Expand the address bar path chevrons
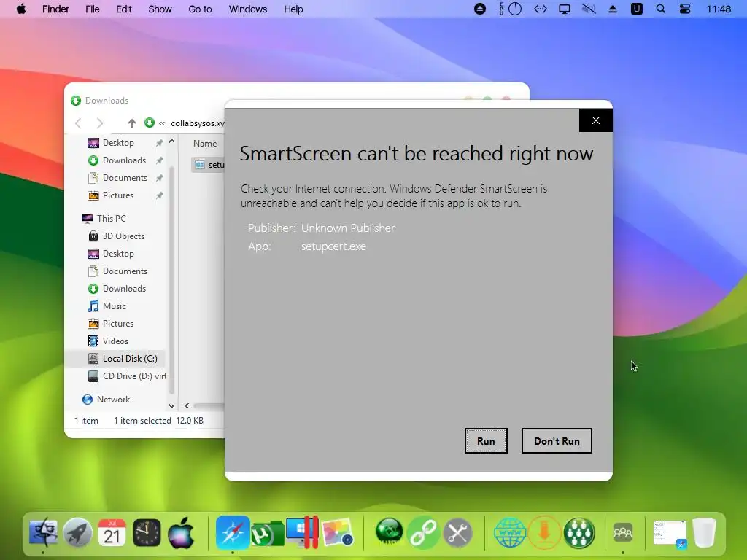The height and width of the screenshot is (560, 747). point(162,123)
